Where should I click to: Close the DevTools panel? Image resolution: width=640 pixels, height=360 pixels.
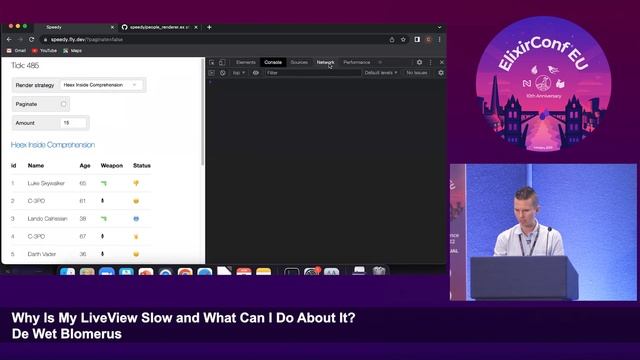442,62
